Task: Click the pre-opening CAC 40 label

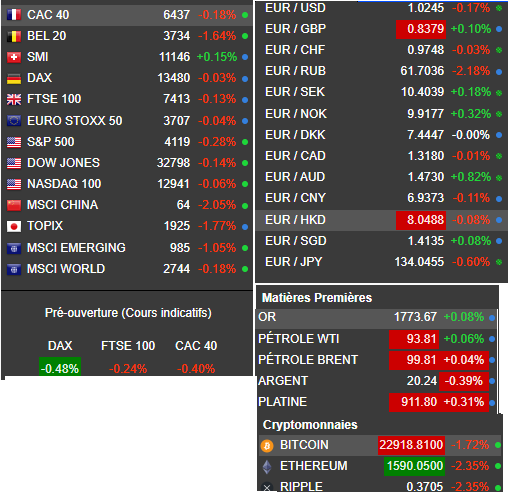Action: click(x=196, y=346)
